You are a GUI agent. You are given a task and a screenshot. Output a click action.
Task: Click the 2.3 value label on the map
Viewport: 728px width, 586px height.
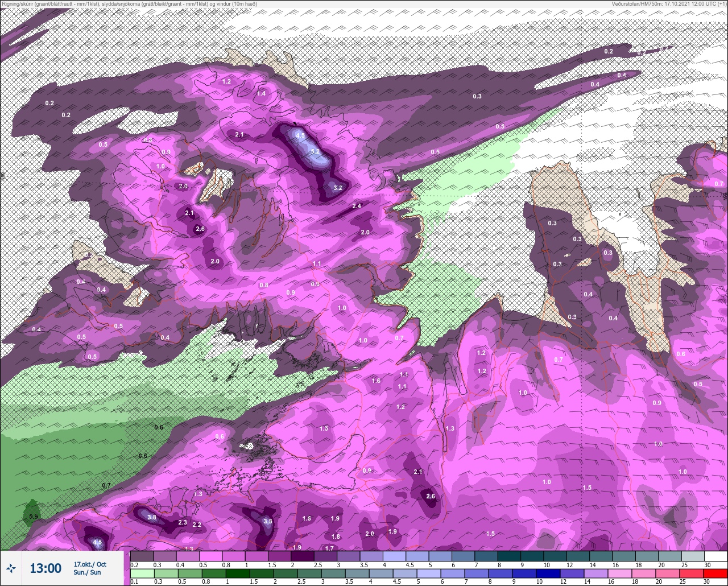(x=183, y=522)
